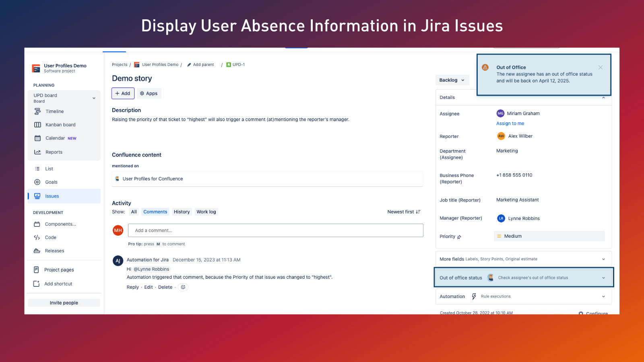This screenshot has width=644, height=362.
Task: Click the Code icon in sidebar
Action: pyautogui.click(x=37, y=237)
